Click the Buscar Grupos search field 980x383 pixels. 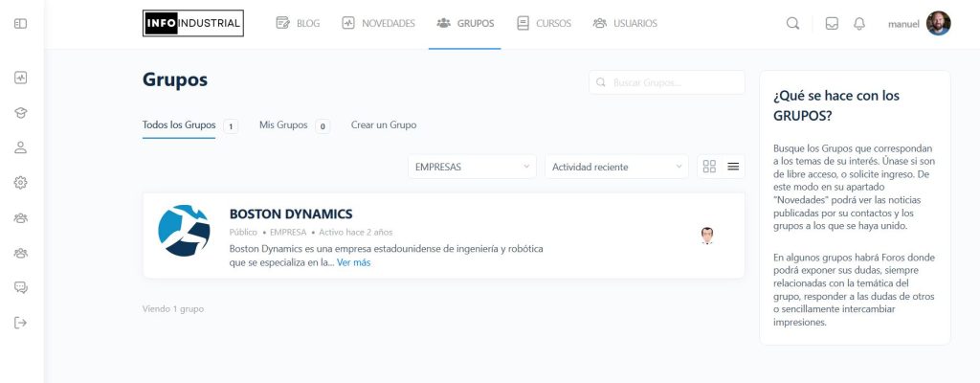(x=667, y=82)
